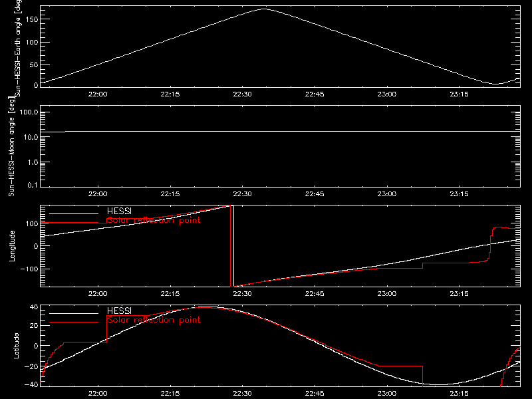The height and width of the screenshot is (399, 532).
Task: Click the 0.1 tick on Moon angle axis
Action: pos(33,185)
